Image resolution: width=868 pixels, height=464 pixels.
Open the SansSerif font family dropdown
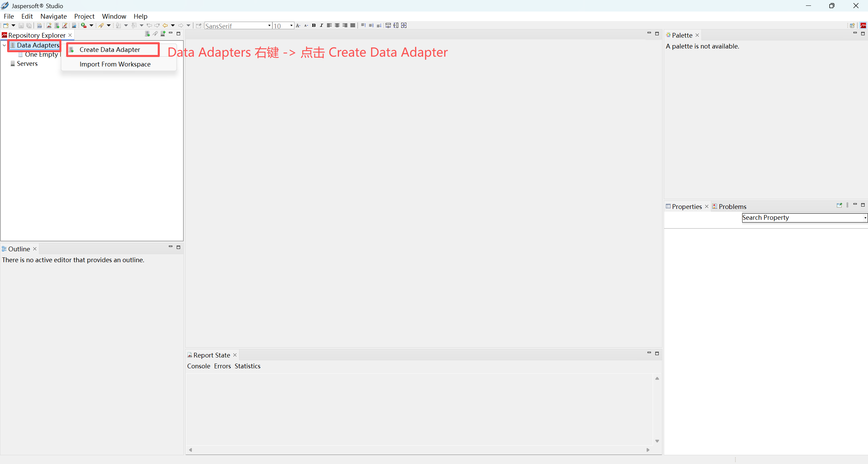(x=269, y=26)
